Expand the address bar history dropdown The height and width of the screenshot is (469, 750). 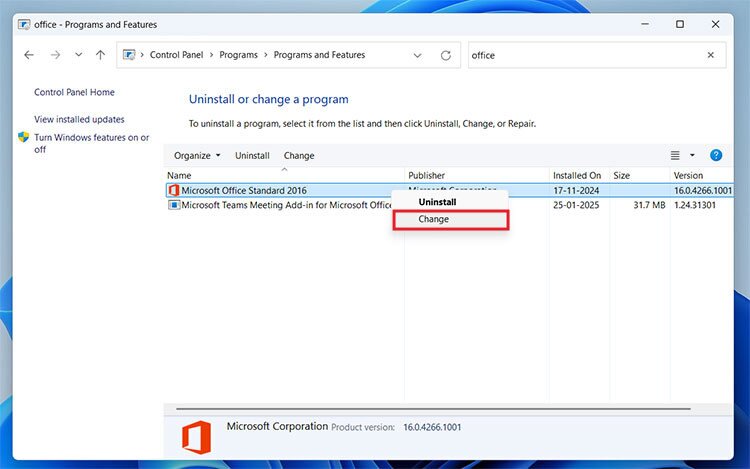click(x=417, y=55)
